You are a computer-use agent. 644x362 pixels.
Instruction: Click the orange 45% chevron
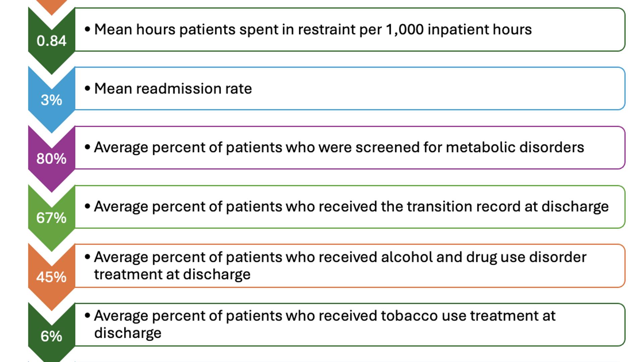[51, 277]
